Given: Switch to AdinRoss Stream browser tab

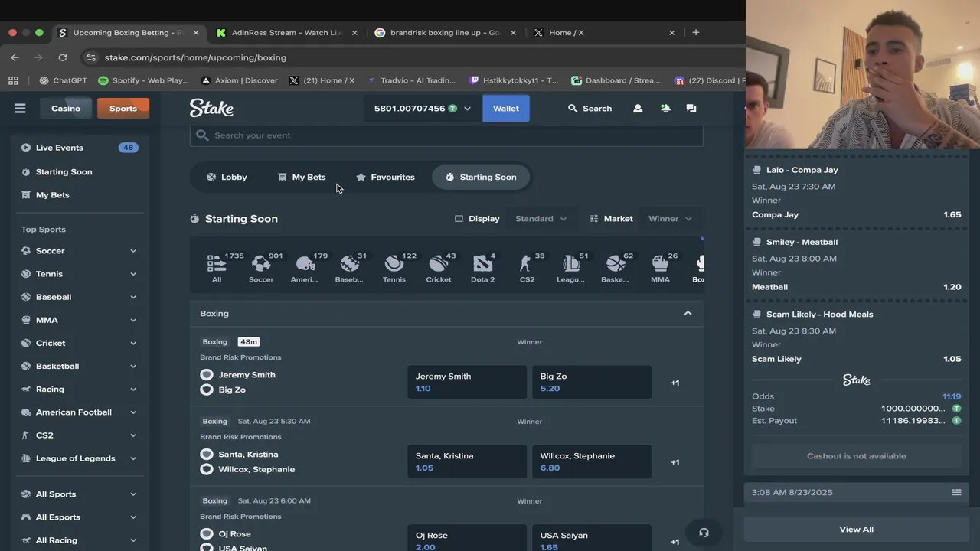Looking at the screenshot, I should click(287, 33).
